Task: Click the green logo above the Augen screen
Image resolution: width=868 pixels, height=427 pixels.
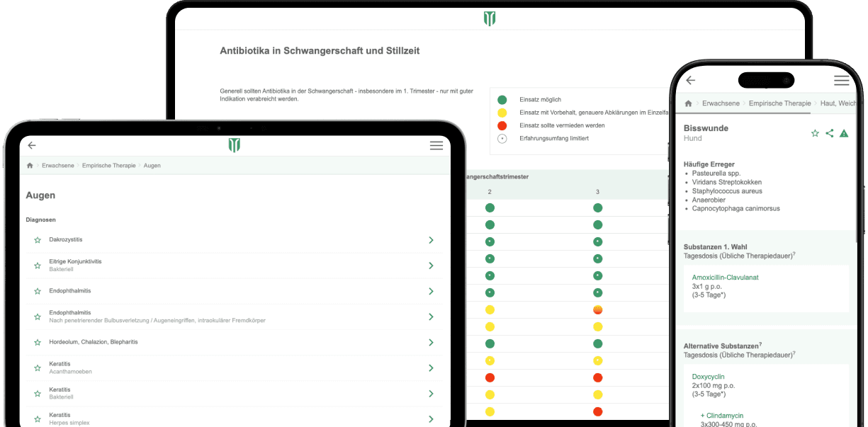Action: [x=234, y=145]
